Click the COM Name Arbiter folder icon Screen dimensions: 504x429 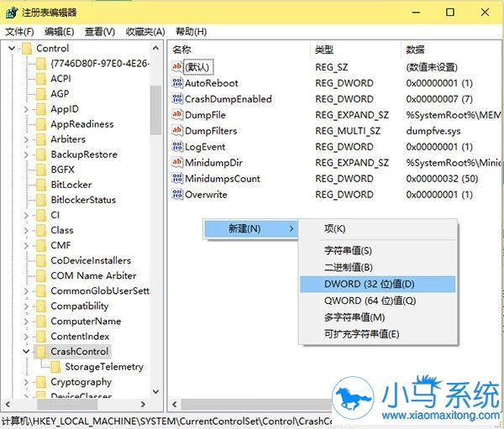(x=41, y=275)
